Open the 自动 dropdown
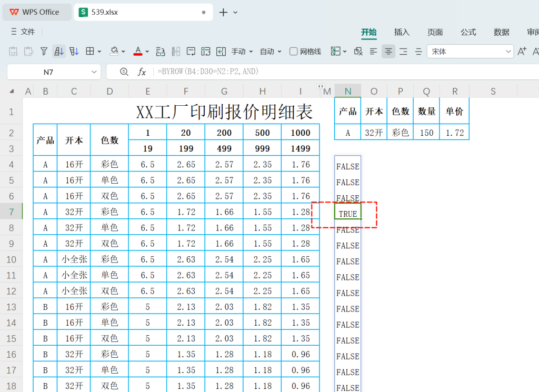539x392 pixels. (x=271, y=52)
